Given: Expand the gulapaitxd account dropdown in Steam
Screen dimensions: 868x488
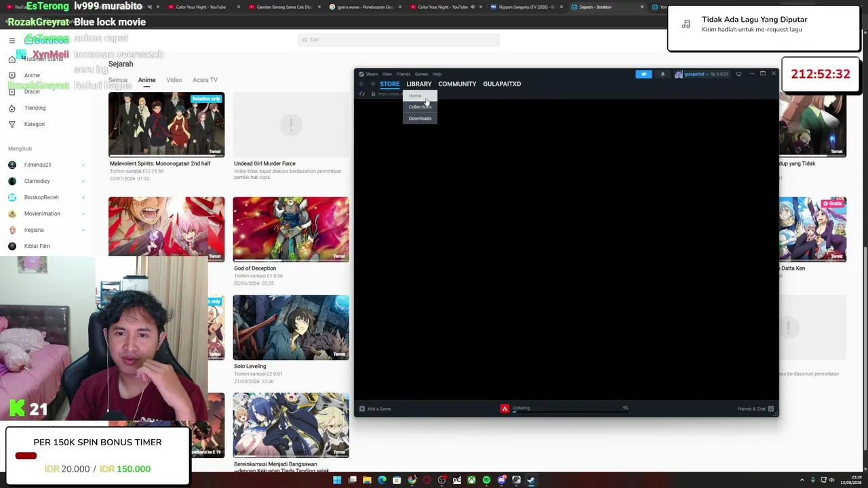Looking at the screenshot, I should click(708, 74).
